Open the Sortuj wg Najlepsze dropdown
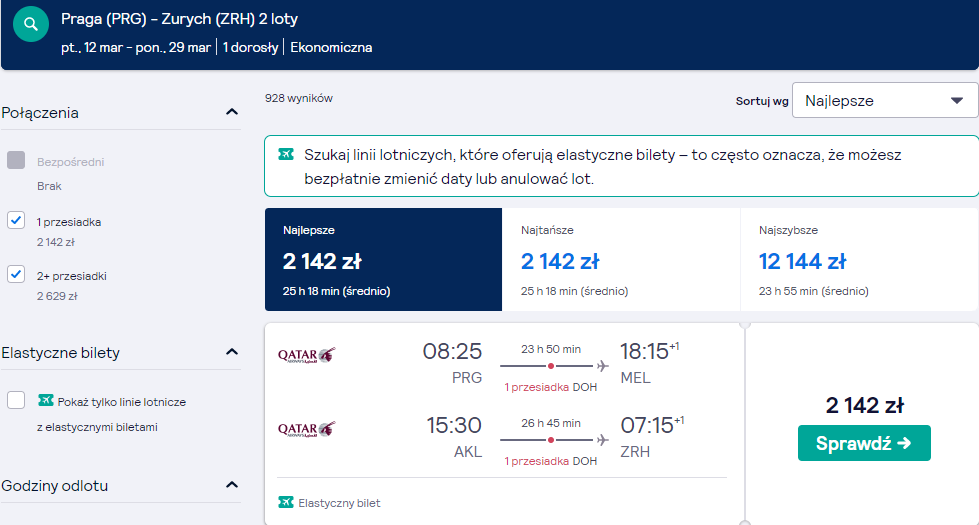 (885, 101)
